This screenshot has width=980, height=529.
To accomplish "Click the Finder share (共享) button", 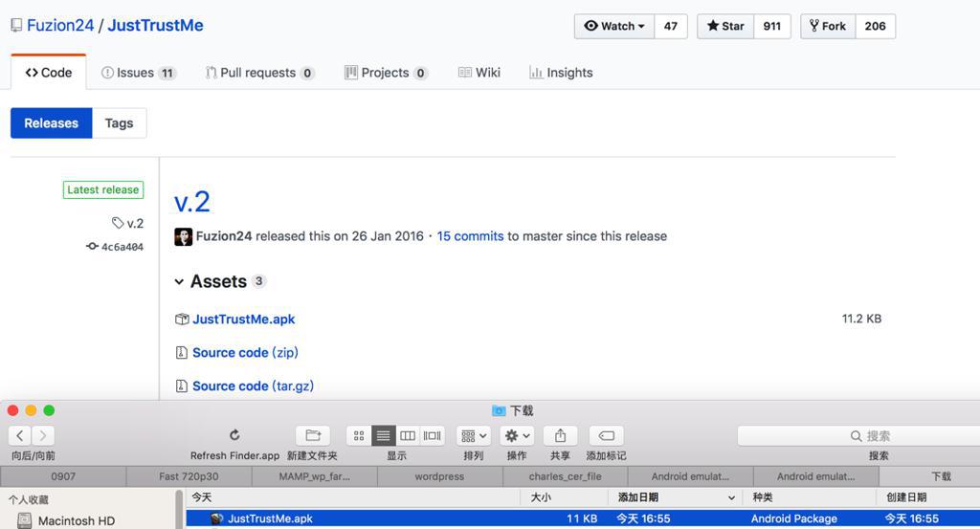I will coord(561,435).
